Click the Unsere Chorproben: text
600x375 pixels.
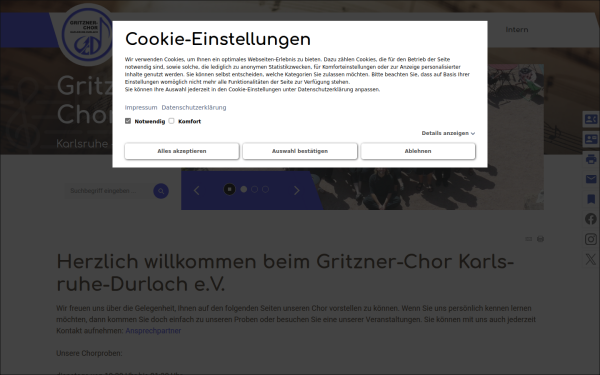pos(89,353)
